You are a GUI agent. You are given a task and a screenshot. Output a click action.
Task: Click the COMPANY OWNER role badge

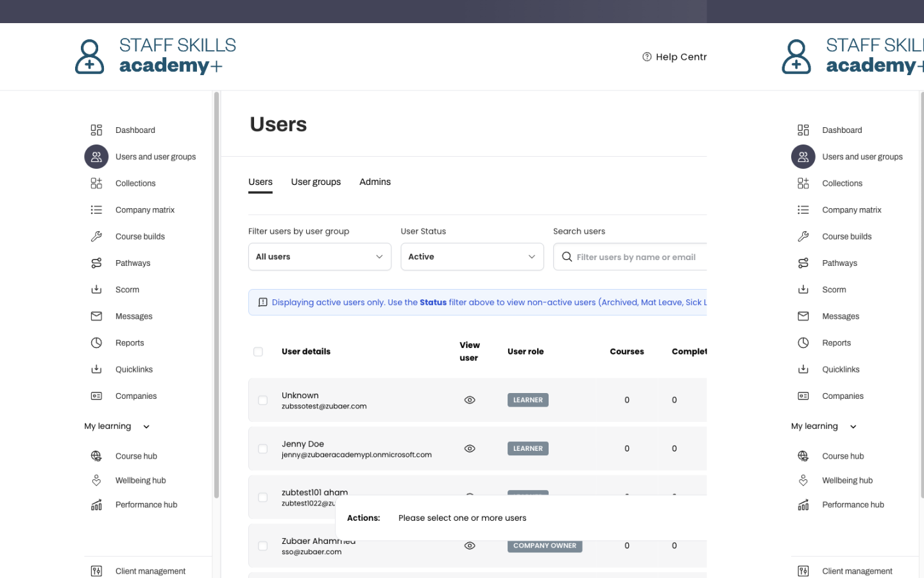(x=545, y=546)
